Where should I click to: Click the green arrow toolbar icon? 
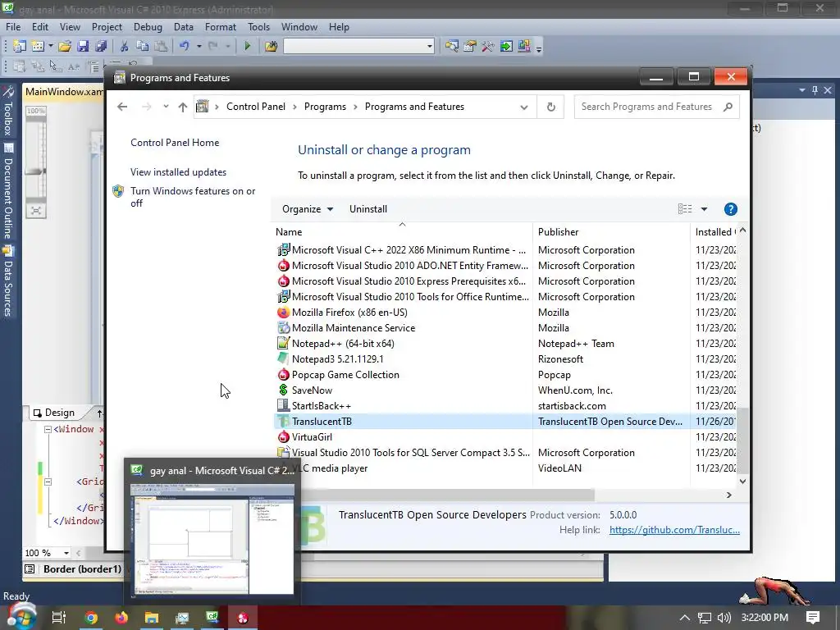(505, 47)
